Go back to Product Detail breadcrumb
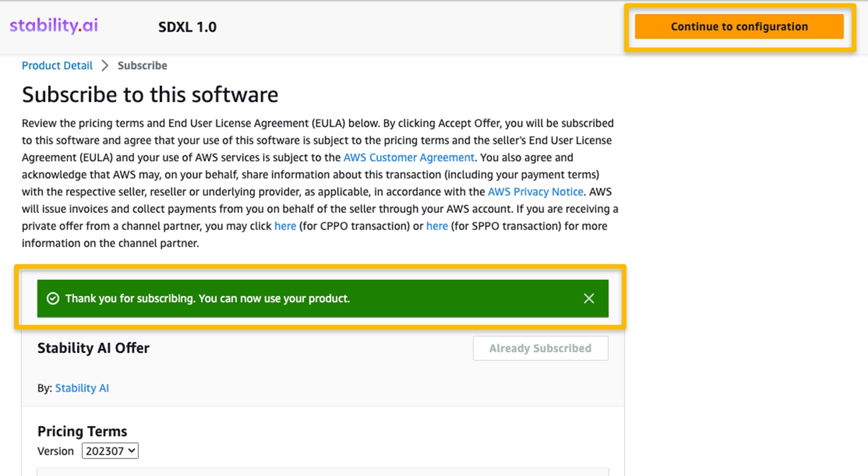Image resolution: width=868 pixels, height=476 pixels. tap(57, 66)
